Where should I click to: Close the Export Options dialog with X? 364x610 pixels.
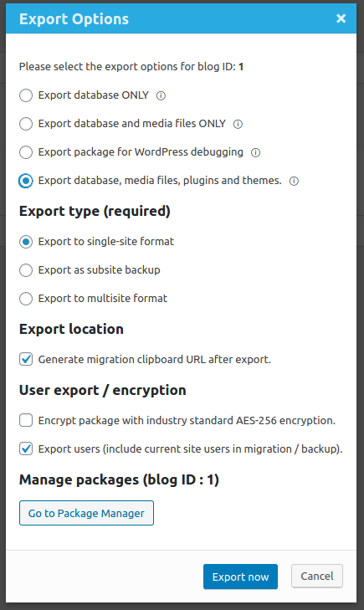(341, 18)
